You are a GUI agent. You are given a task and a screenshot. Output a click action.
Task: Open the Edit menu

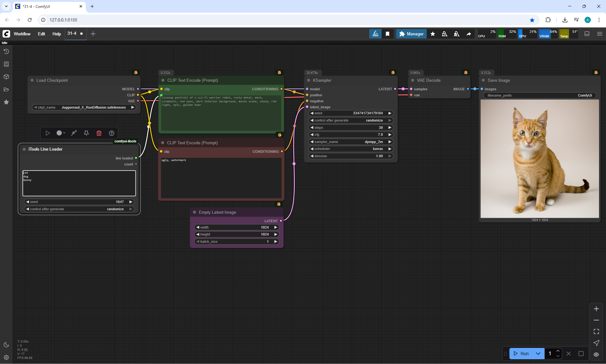tap(41, 34)
